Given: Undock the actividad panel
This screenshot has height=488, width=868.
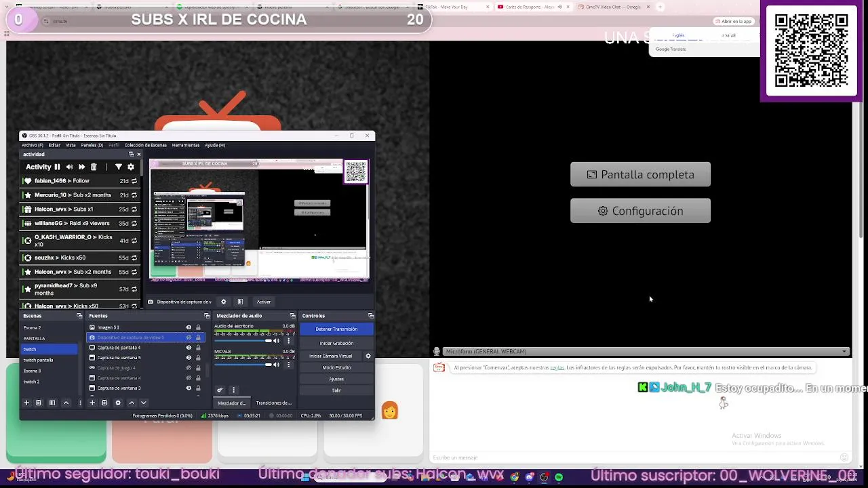Looking at the screenshot, I should point(132,155).
